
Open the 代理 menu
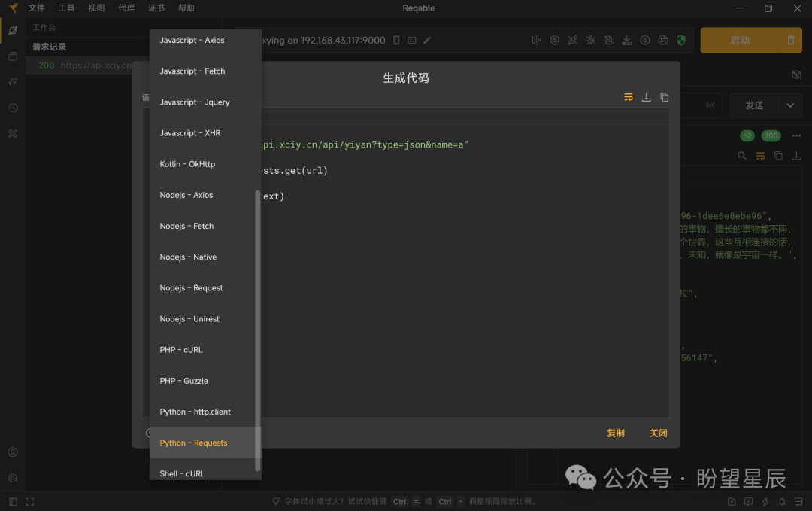tap(126, 8)
